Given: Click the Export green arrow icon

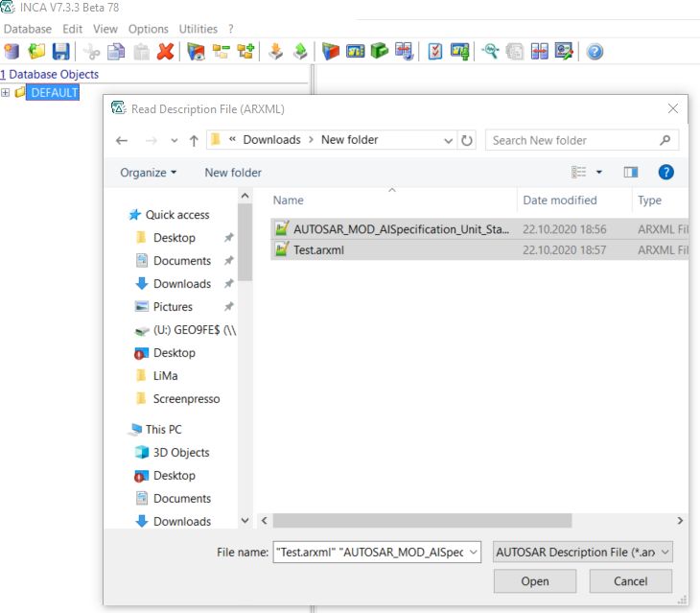Looking at the screenshot, I should click(x=300, y=52).
